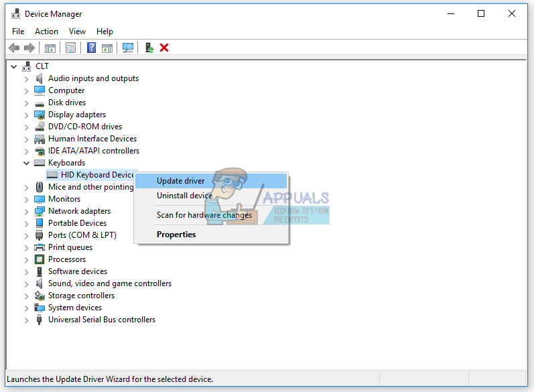
Task: Choose Properties from context menu
Action: tap(211, 235)
